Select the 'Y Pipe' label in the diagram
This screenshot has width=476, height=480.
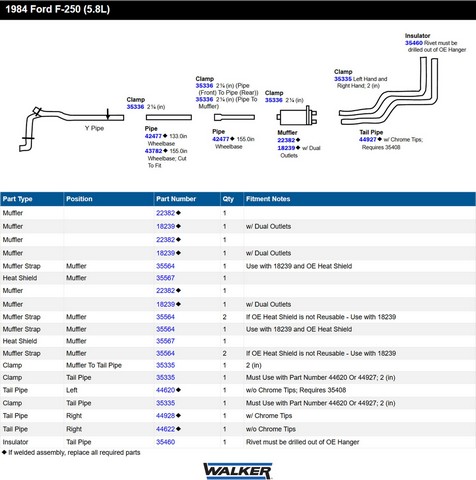(94, 128)
